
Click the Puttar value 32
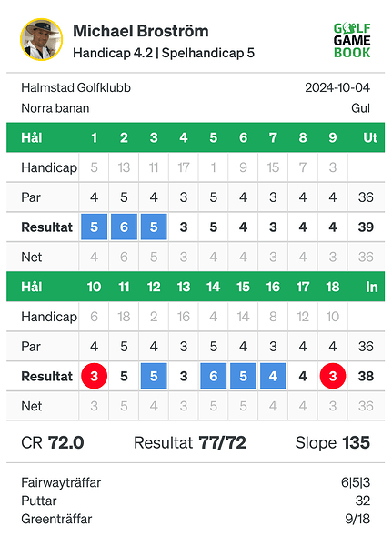[363, 500]
